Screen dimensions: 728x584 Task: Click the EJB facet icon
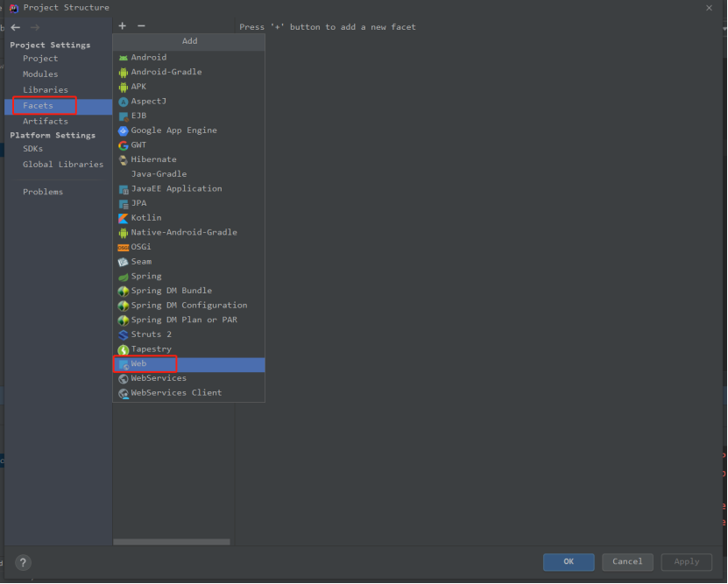pos(123,116)
